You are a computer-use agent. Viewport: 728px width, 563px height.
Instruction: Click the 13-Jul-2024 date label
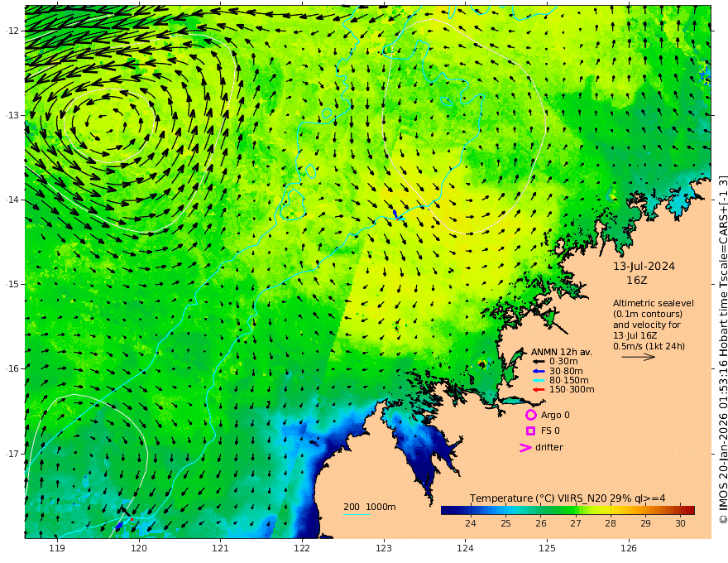click(x=644, y=266)
